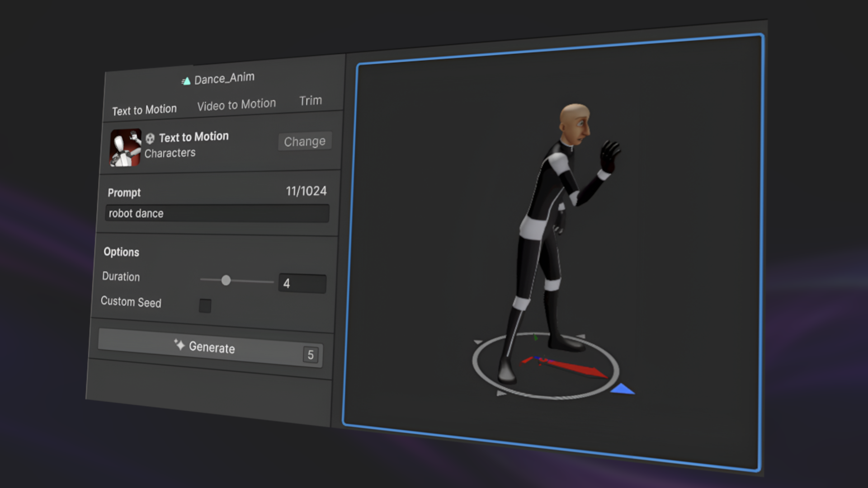The image size is (868, 488).
Task: Click the Change button for Text to Motion
Action: [305, 141]
